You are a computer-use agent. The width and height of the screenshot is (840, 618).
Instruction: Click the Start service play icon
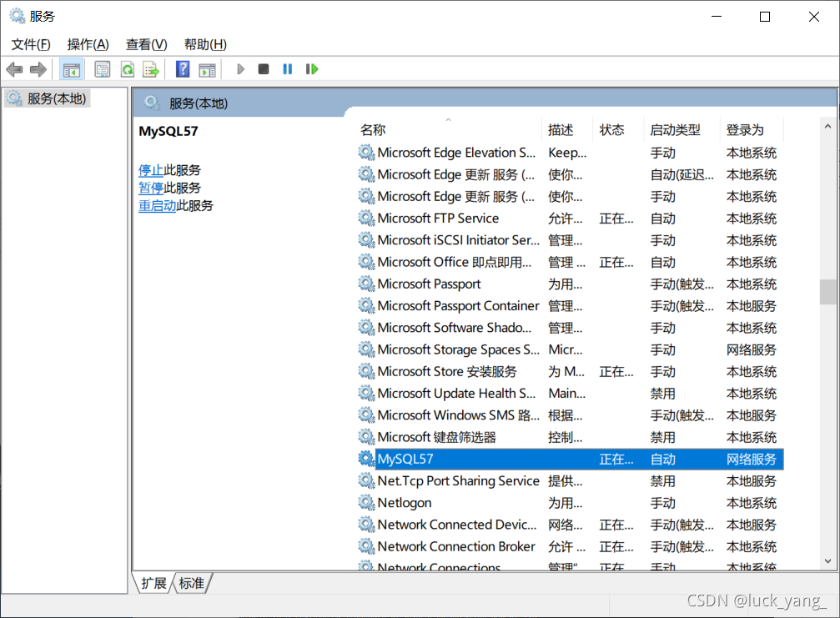pyautogui.click(x=240, y=69)
